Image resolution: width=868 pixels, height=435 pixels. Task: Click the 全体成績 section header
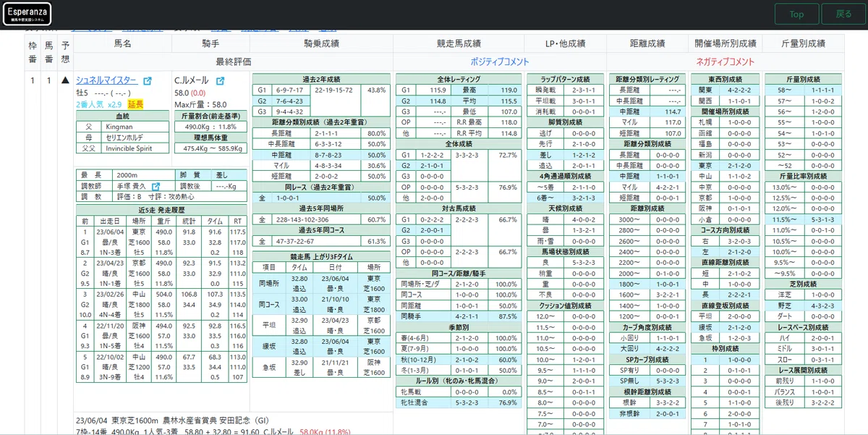click(459, 144)
